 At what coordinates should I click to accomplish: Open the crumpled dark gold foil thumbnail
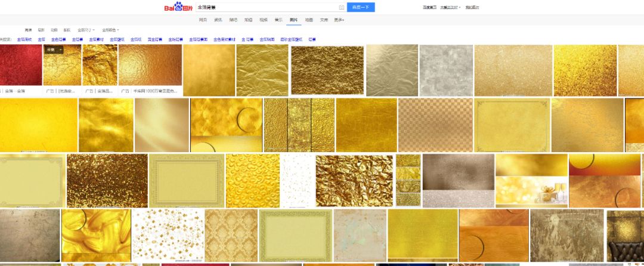coord(354,181)
